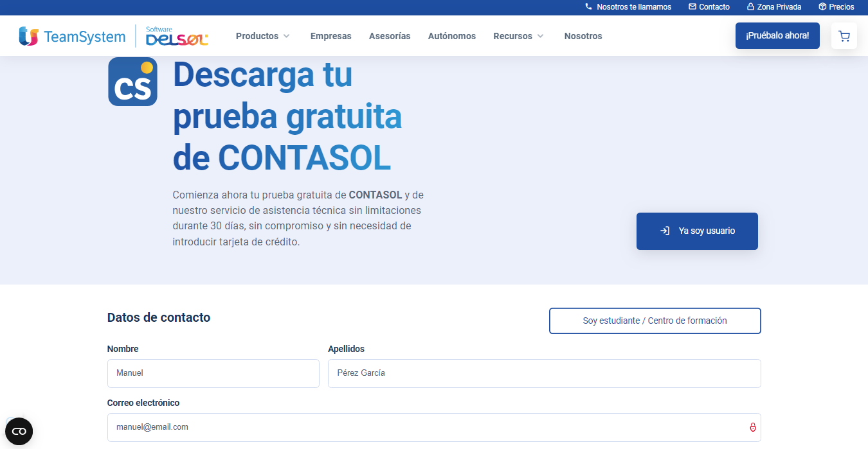The image size is (868, 449).
Task: Open the round accessibility widget in corner
Action: (x=19, y=431)
